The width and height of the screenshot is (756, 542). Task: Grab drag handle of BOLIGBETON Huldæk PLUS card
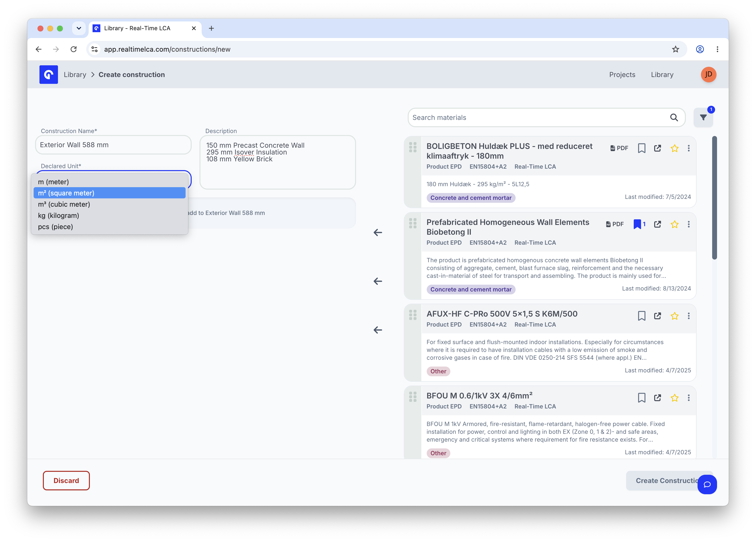(413, 147)
